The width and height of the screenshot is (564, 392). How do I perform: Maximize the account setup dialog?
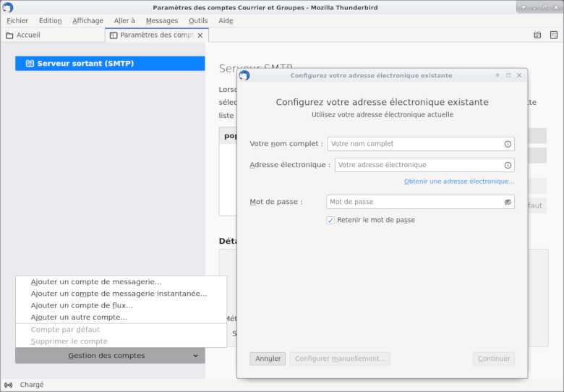[508, 75]
